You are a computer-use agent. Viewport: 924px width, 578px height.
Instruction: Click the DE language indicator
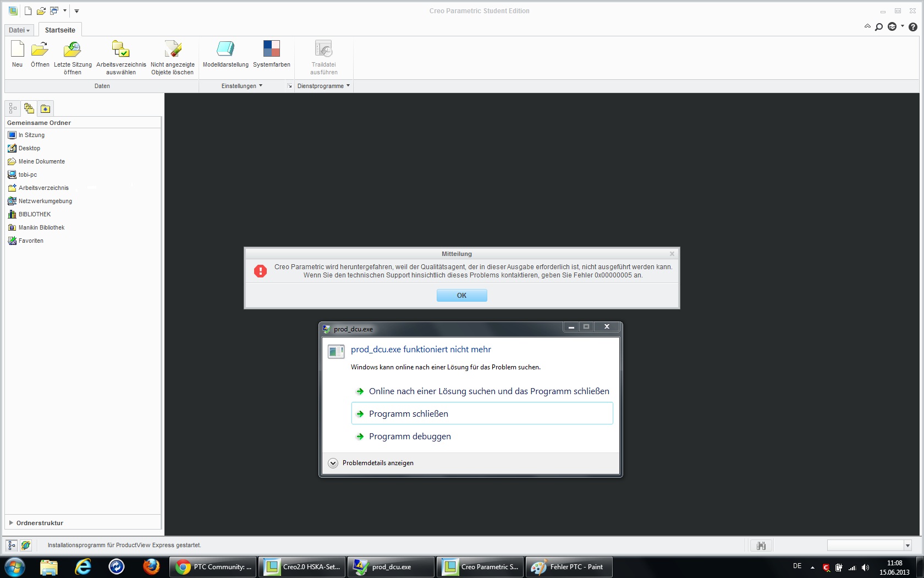pos(797,566)
